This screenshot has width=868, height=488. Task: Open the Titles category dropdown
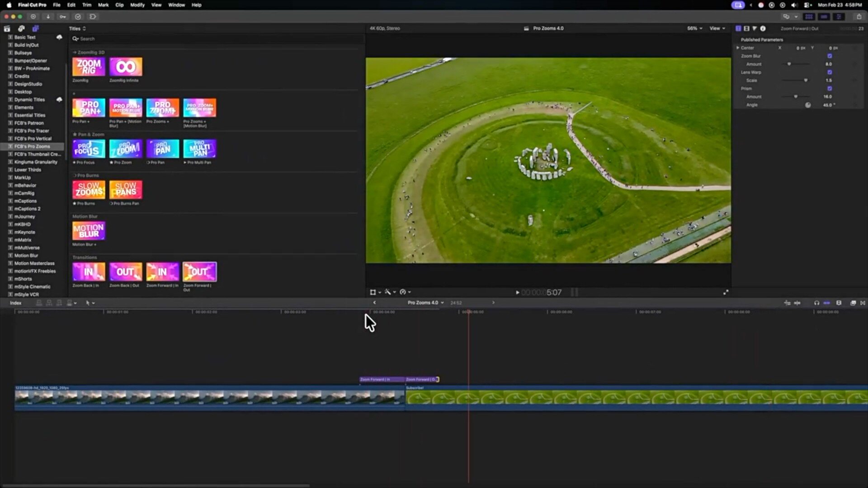[77, 28]
